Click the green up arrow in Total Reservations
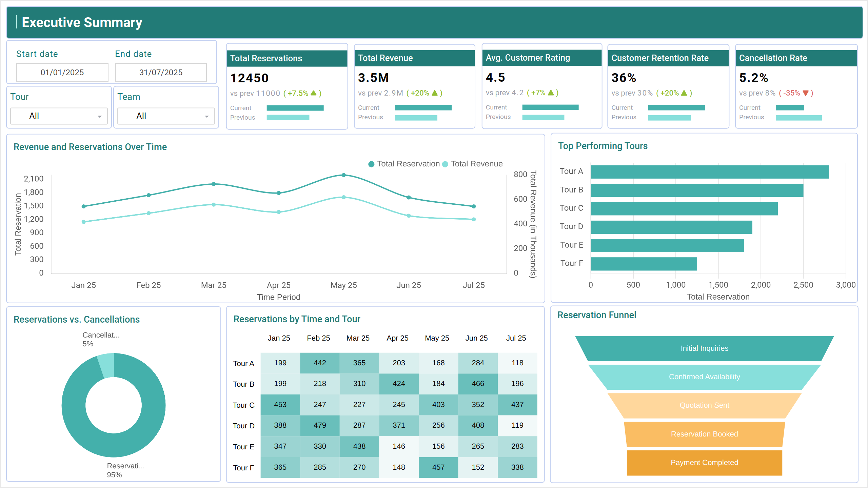The height and width of the screenshot is (488, 868). [314, 93]
